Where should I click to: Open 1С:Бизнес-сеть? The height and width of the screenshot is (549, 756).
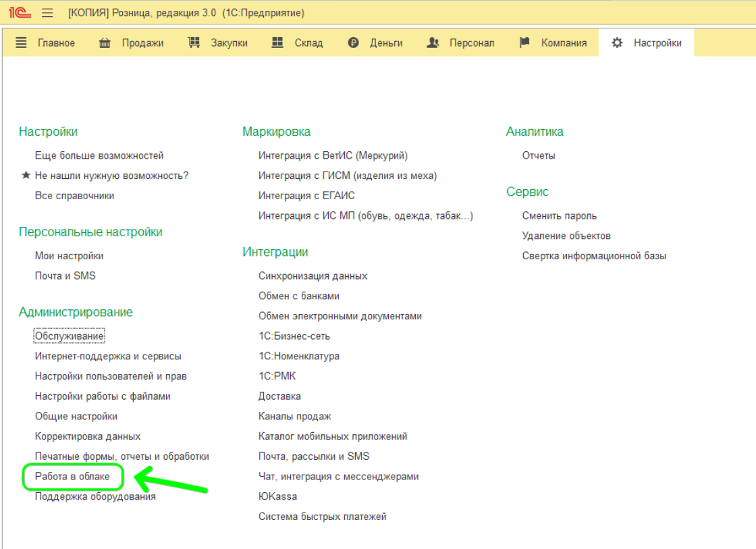coord(294,336)
